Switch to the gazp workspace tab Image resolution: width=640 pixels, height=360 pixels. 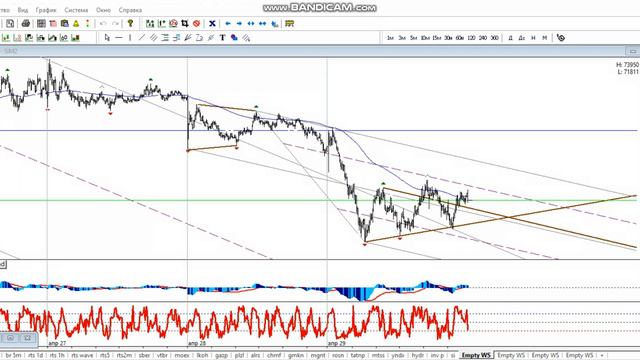coord(221,355)
